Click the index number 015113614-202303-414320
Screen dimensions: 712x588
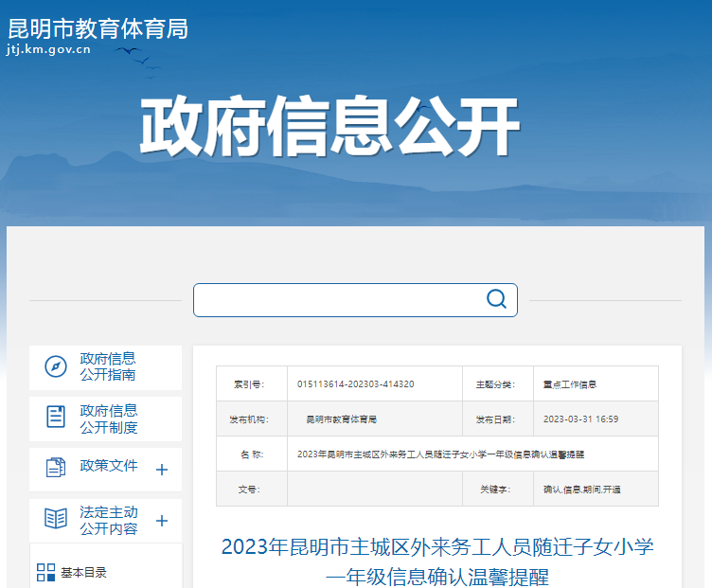tap(355, 384)
